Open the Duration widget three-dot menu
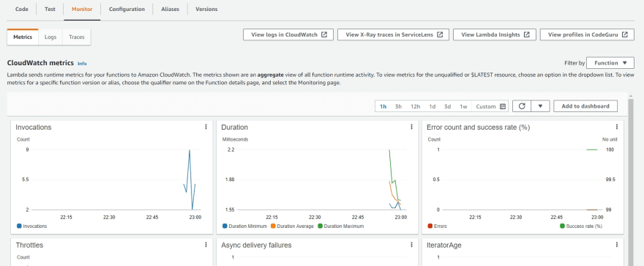This screenshot has width=644, height=266. pyautogui.click(x=411, y=127)
